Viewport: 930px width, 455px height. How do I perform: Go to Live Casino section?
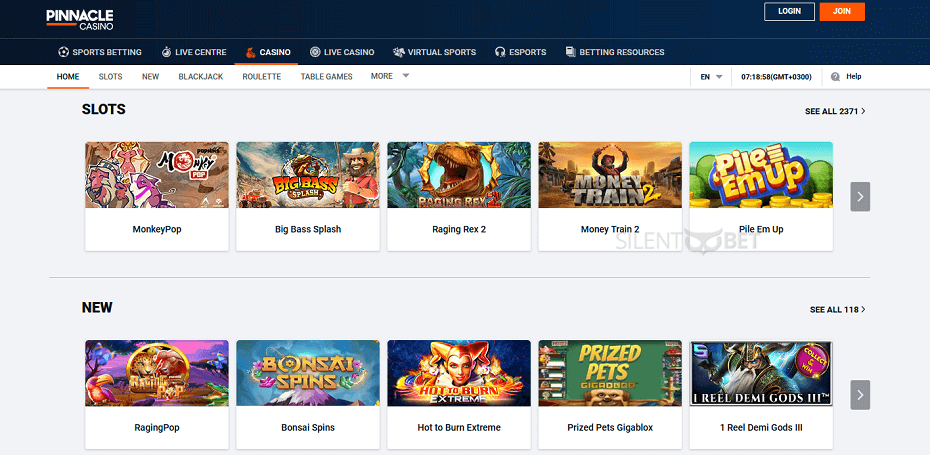[x=342, y=52]
